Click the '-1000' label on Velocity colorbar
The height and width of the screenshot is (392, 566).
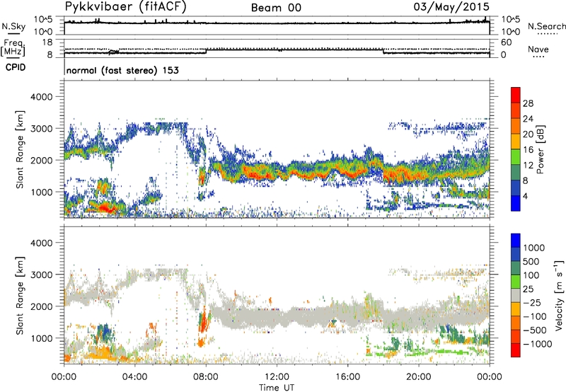click(x=538, y=344)
